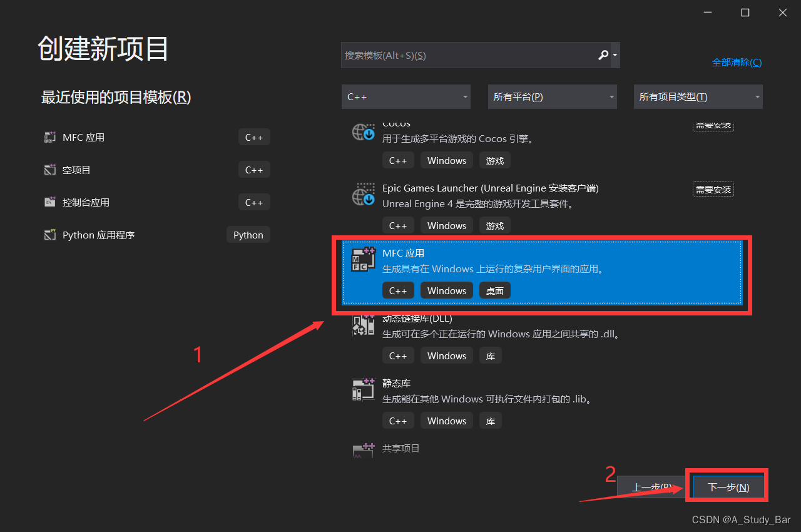Click the MFC 应用 icon in recent templates
This screenshot has height=532, width=801.
[x=50, y=137]
